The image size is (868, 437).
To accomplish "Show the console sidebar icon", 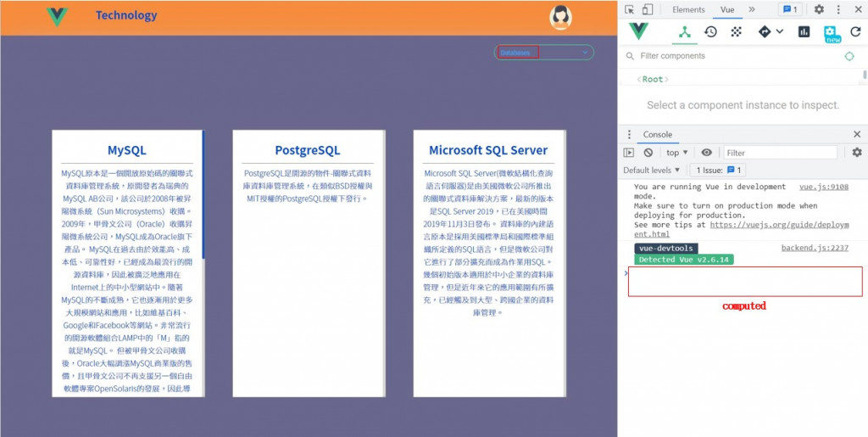I will (629, 152).
